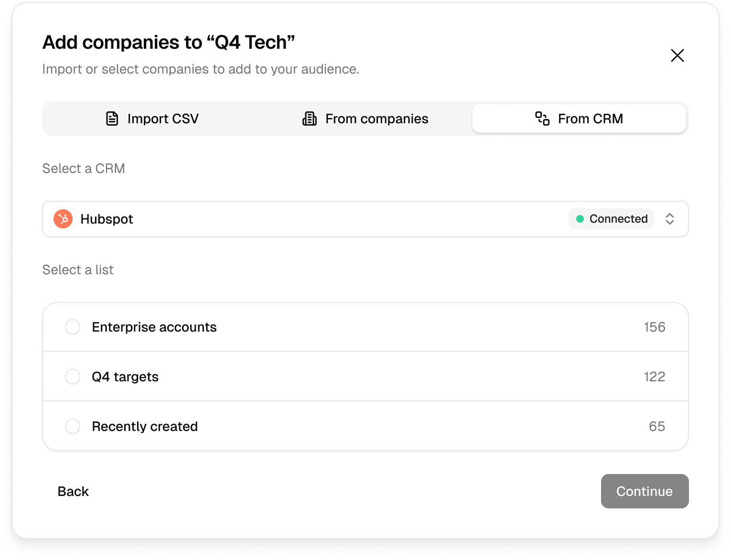Open the Hubspot CRM dropdown
Viewport: 731px width, 560px height.
[x=365, y=219]
